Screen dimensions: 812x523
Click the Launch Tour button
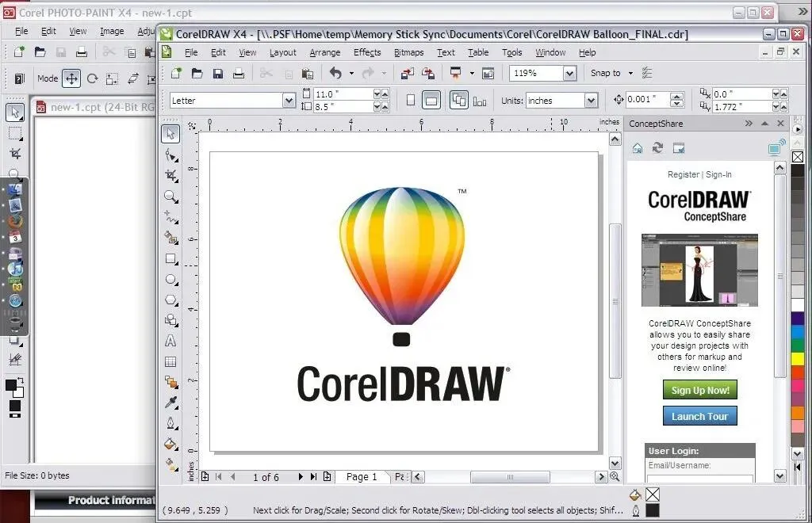700,416
